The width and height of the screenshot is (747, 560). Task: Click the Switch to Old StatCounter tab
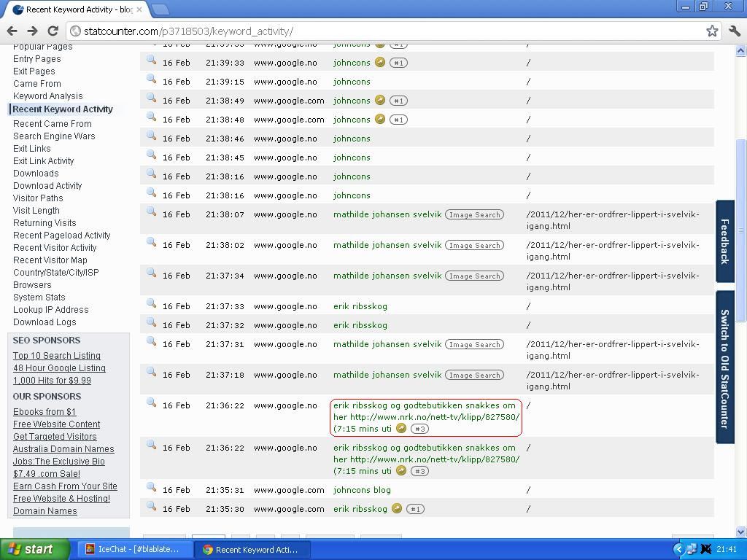pos(725,367)
